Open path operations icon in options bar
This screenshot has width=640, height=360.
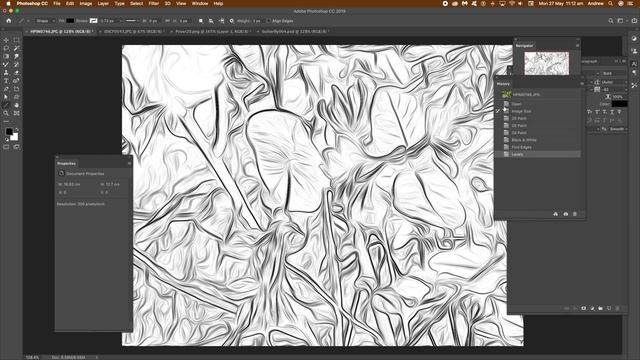point(201,21)
